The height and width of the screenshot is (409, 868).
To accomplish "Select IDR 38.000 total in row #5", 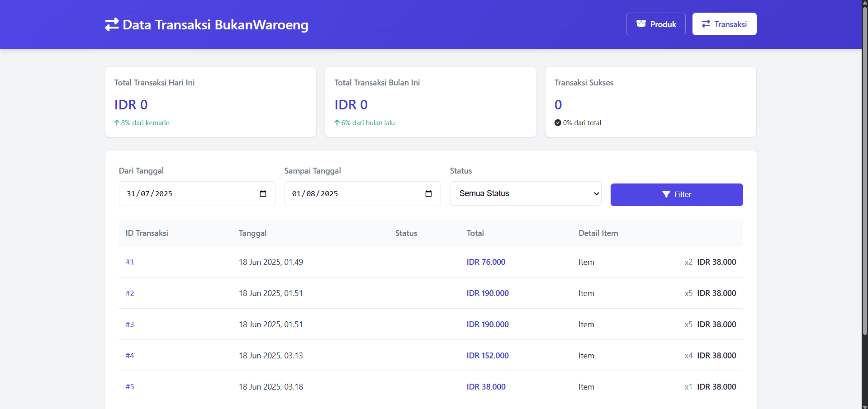I will coord(486,387).
